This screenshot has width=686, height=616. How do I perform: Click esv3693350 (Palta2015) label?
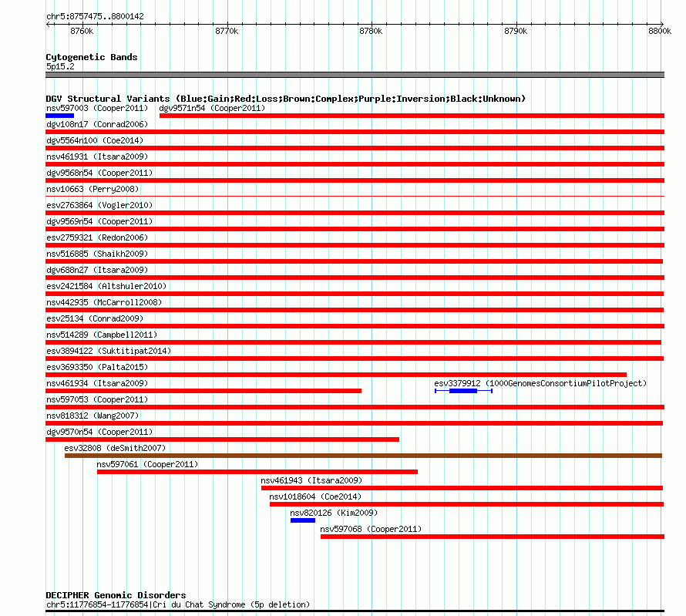97,367
